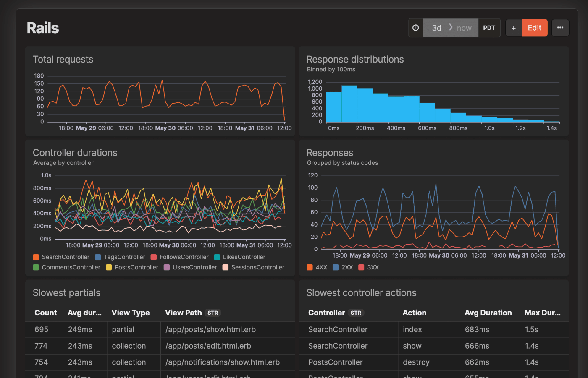Click the 'index' action cell
This screenshot has height=378, width=588.
click(412, 330)
